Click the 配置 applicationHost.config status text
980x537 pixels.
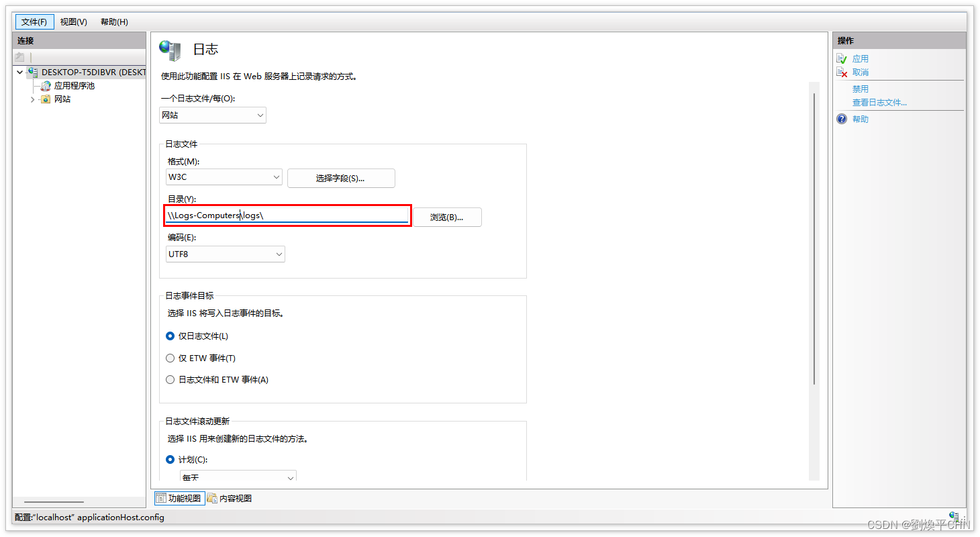[x=89, y=518]
